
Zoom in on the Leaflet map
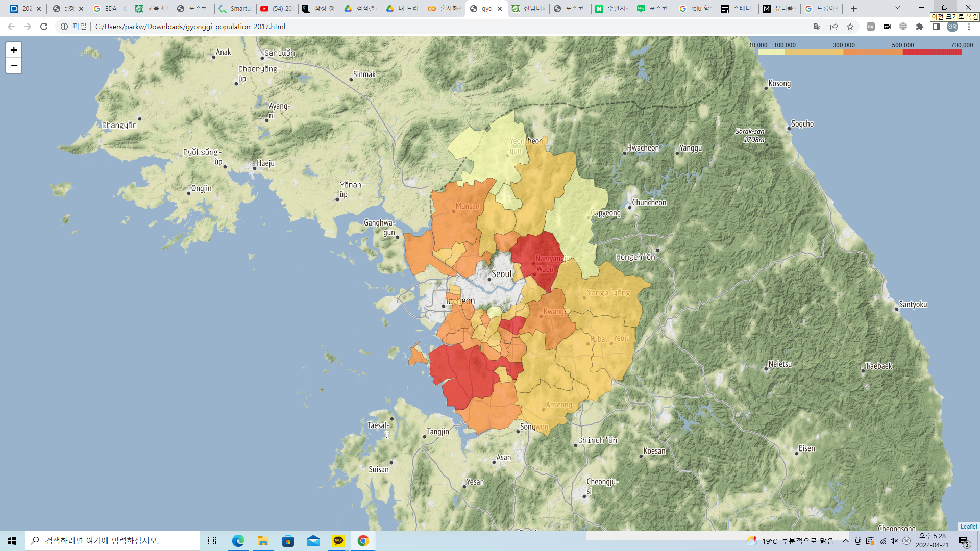pyautogui.click(x=14, y=50)
